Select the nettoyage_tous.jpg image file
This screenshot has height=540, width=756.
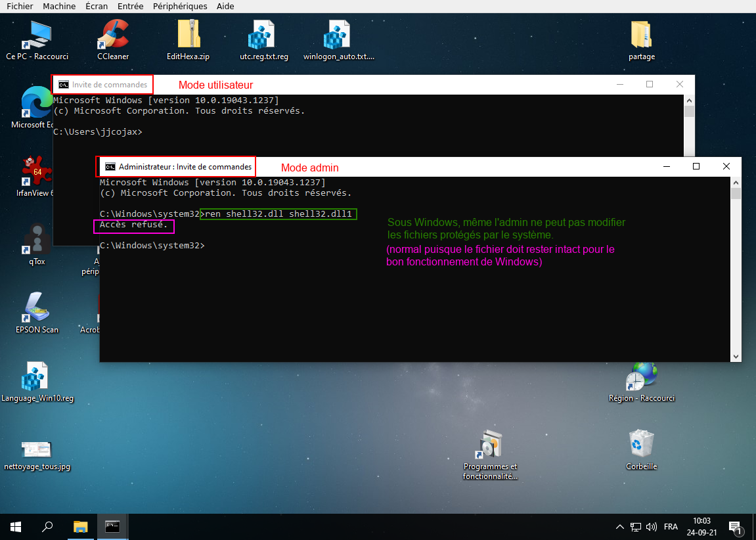click(x=37, y=449)
